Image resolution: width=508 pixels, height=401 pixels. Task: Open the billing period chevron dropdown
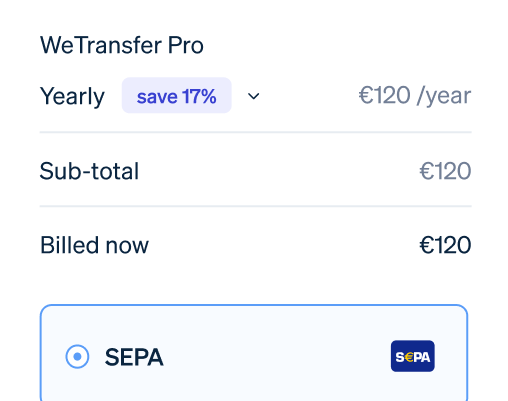click(x=254, y=96)
